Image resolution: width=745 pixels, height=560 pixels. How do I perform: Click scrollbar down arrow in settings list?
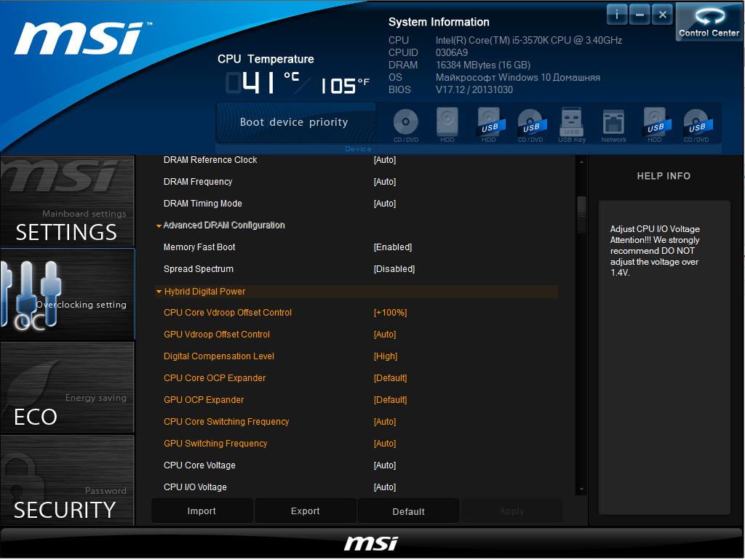[x=581, y=489]
